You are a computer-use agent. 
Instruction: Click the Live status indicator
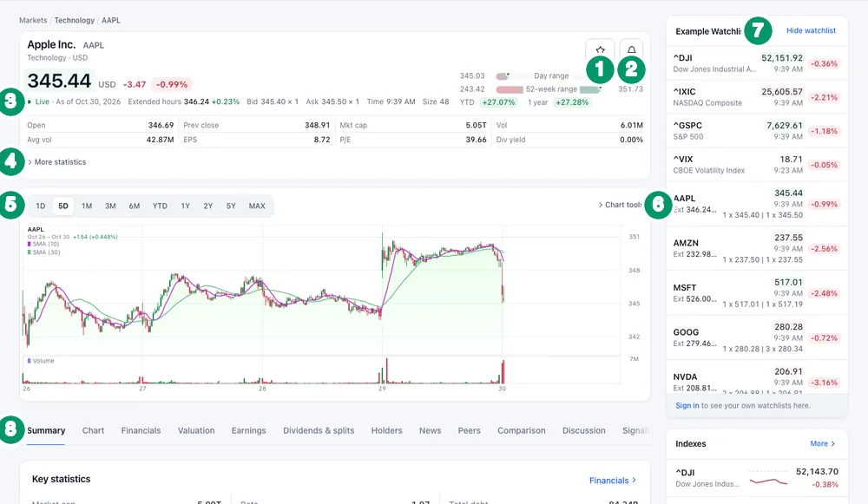point(38,101)
